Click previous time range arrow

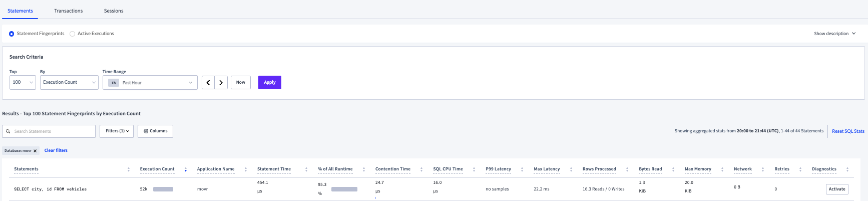(x=208, y=83)
